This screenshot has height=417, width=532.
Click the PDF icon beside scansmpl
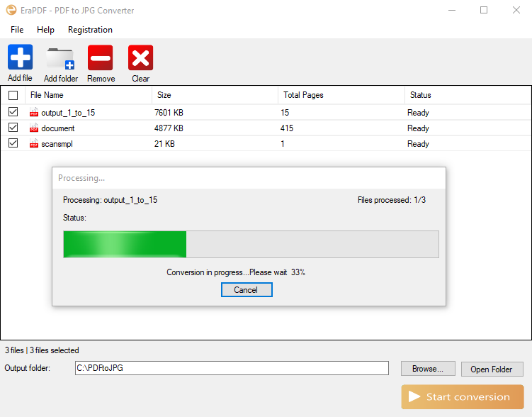(x=34, y=143)
